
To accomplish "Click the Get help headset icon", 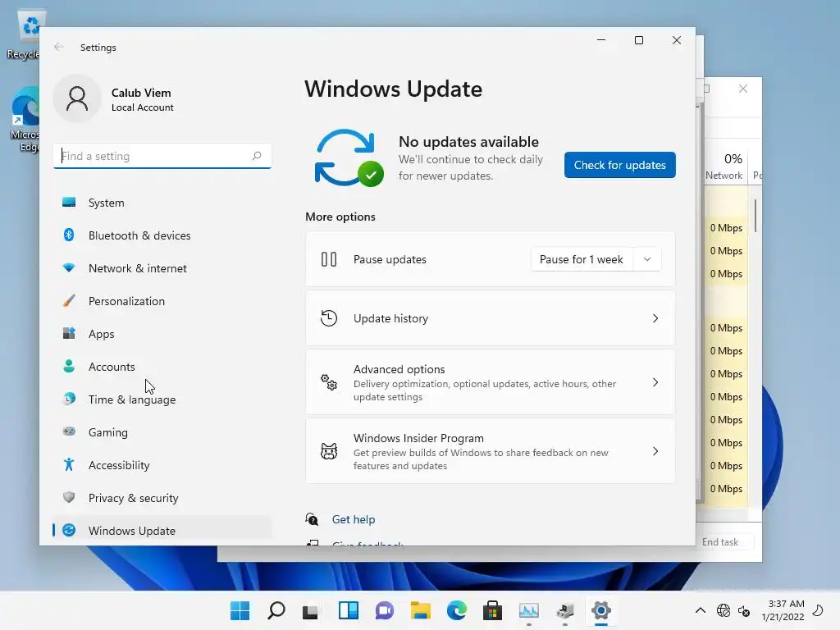I will (312, 518).
